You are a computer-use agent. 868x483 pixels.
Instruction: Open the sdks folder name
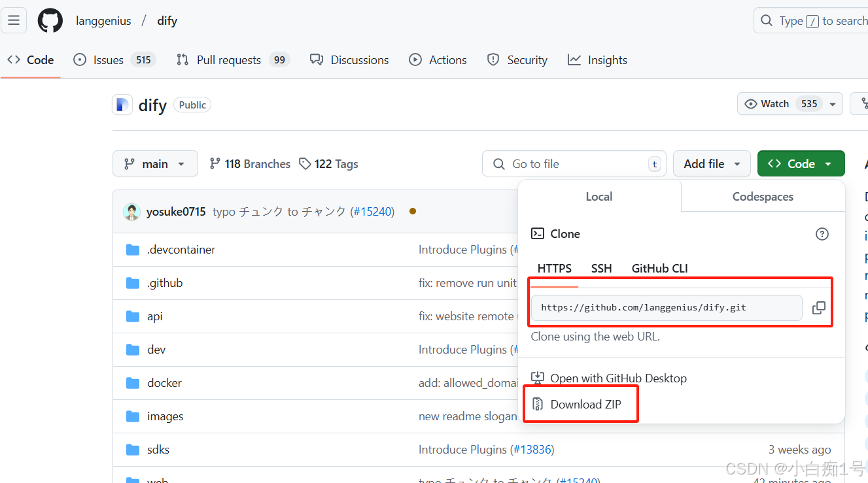tap(158, 450)
